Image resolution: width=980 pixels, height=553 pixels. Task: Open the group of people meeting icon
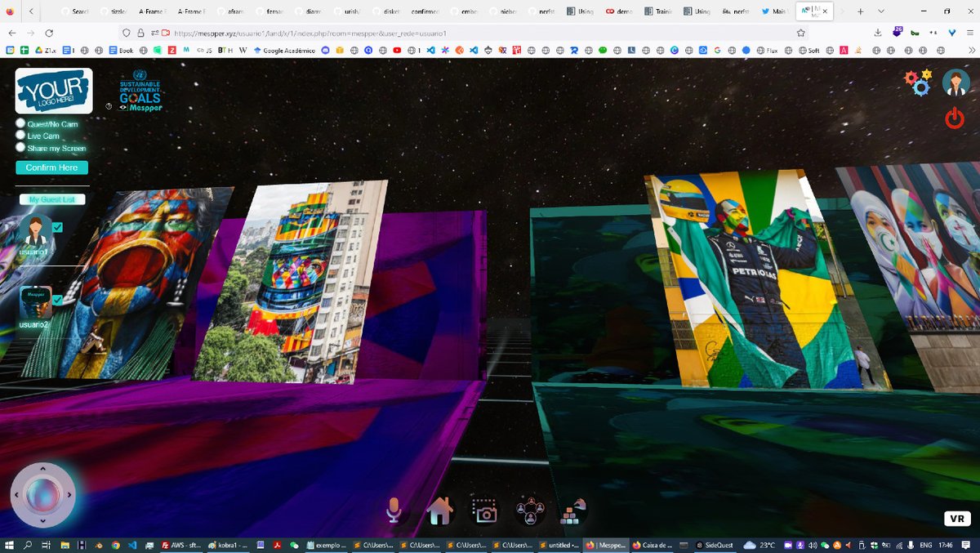(530, 511)
